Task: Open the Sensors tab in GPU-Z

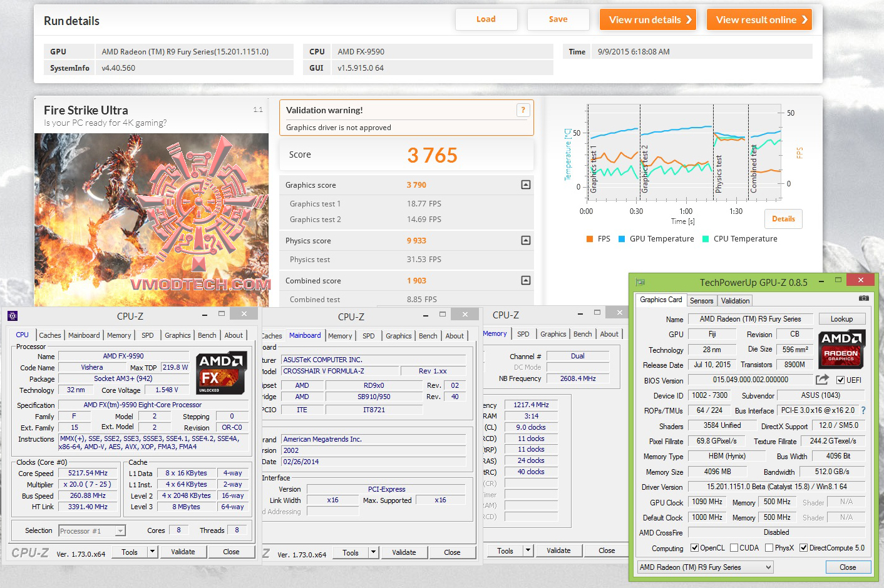Action: click(x=701, y=301)
